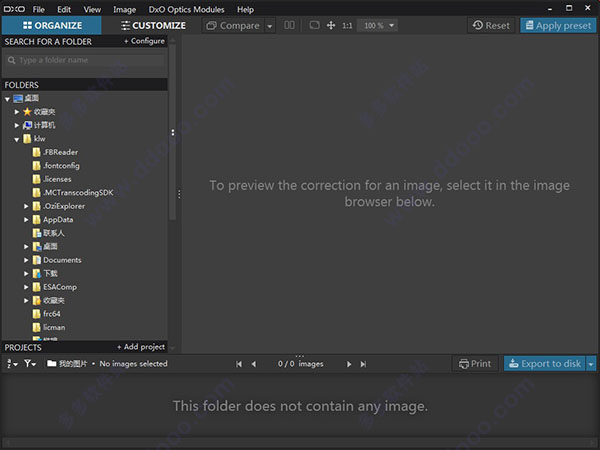The image size is (600, 450).
Task: Click the Export to disk button
Action: pyautogui.click(x=545, y=364)
